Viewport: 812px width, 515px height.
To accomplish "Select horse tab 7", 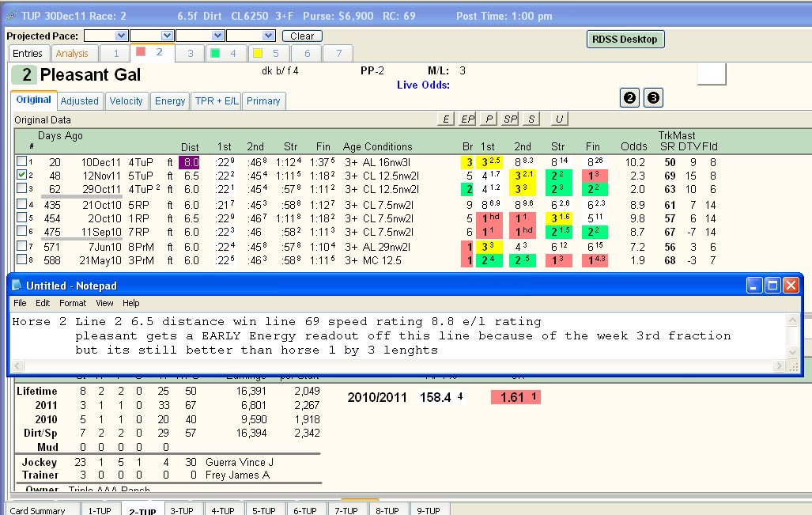I will [x=338, y=53].
